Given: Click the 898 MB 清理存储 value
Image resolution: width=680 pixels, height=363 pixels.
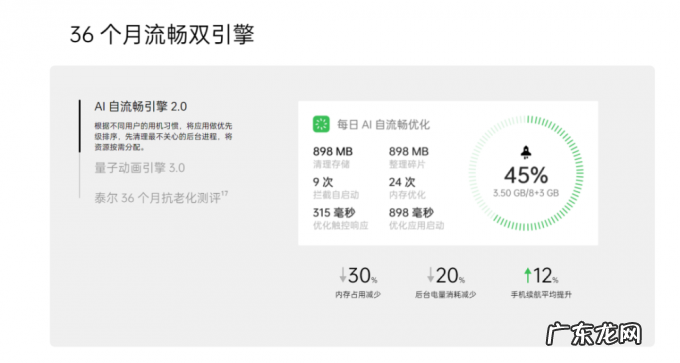Looking at the screenshot, I should (333, 152).
